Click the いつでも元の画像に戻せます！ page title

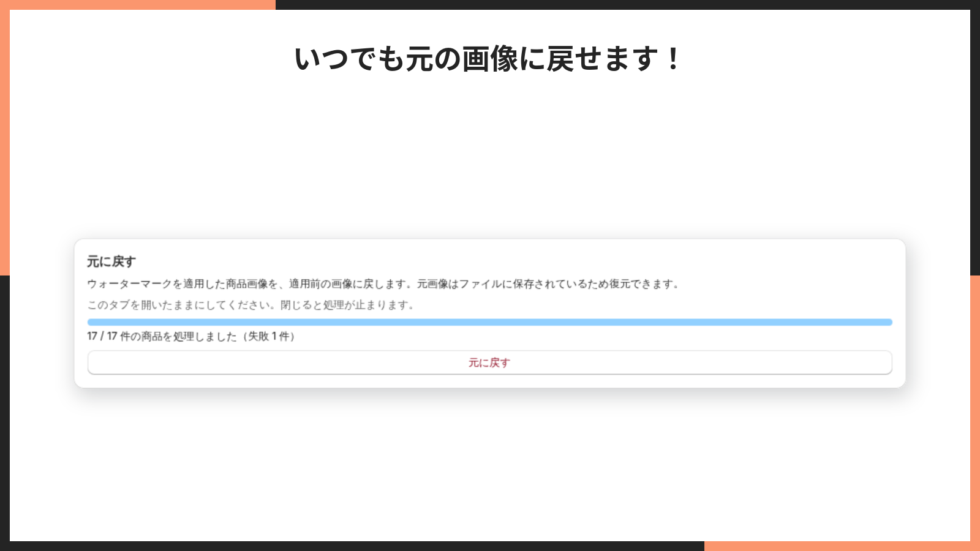pyautogui.click(x=489, y=59)
